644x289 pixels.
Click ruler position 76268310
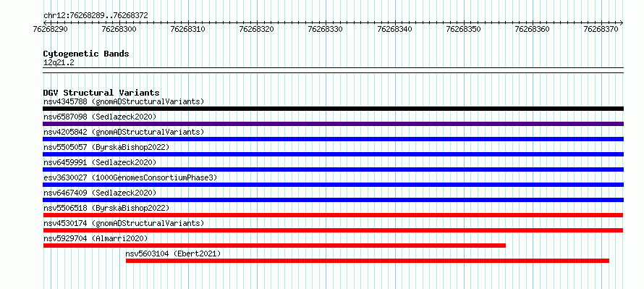tap(188, 29)
